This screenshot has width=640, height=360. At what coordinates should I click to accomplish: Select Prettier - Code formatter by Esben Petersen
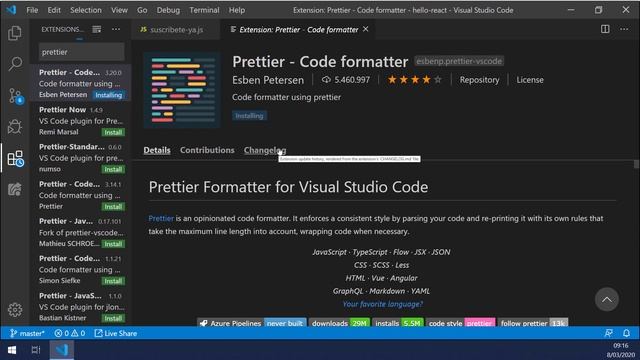tap(80, 83)
